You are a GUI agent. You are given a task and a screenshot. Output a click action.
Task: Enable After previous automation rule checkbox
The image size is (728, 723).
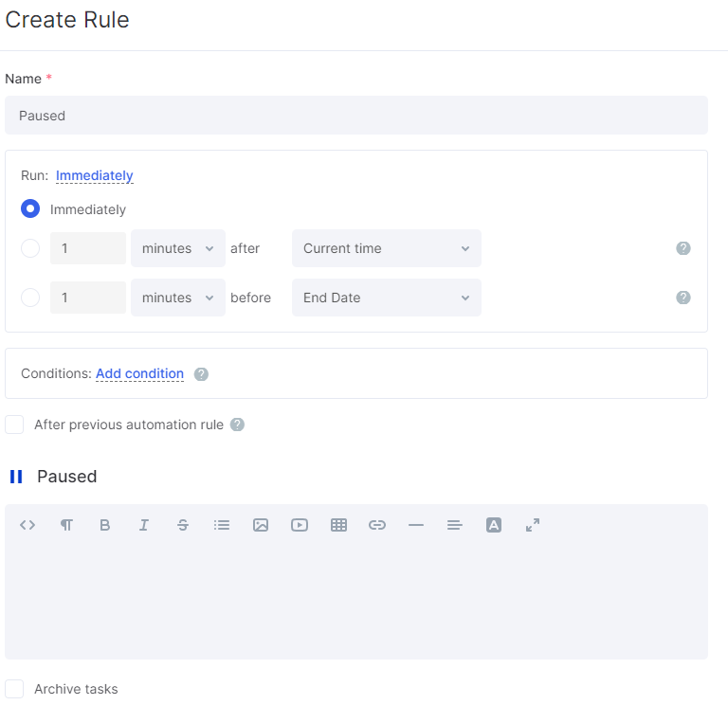pyautogui.click(x=14, y=425)
